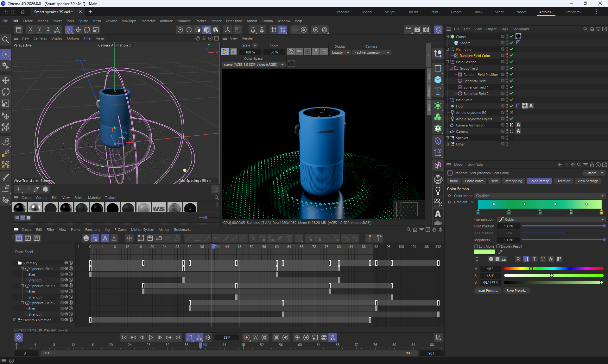Select the Rotate tool in left toolbar
The image size is (608, 364).
coord(6,92)
